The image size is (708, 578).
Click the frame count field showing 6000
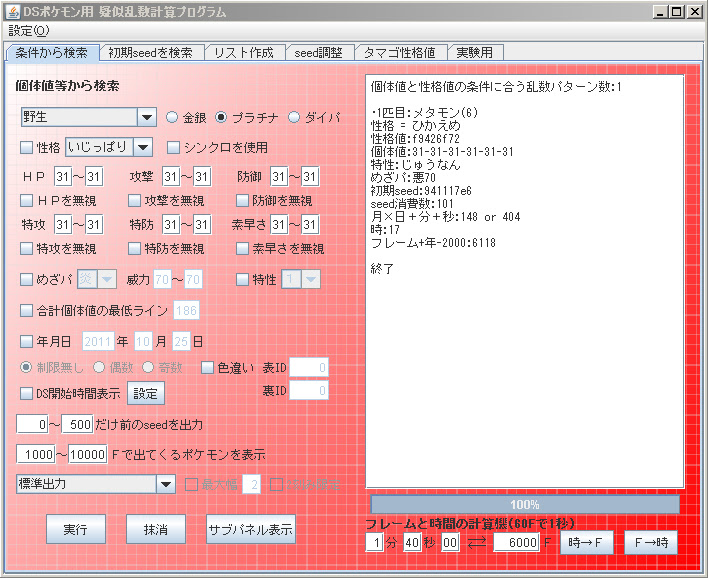pyautogui.click(x=516, y=542)
